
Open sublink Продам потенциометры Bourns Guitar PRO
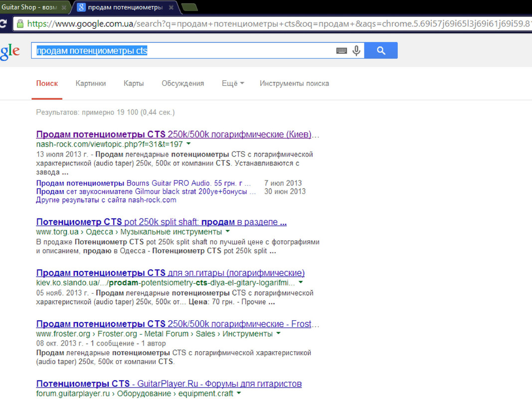[x=144, y=183]
